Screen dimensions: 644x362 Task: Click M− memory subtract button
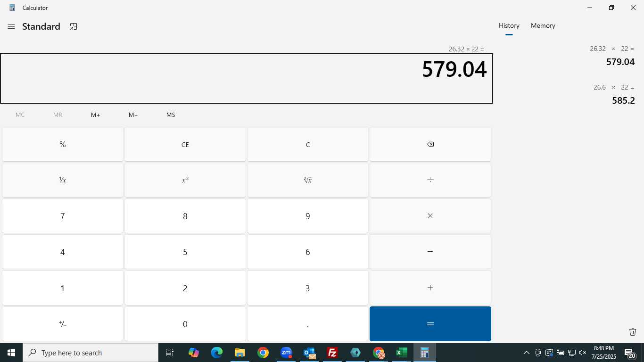133,115
